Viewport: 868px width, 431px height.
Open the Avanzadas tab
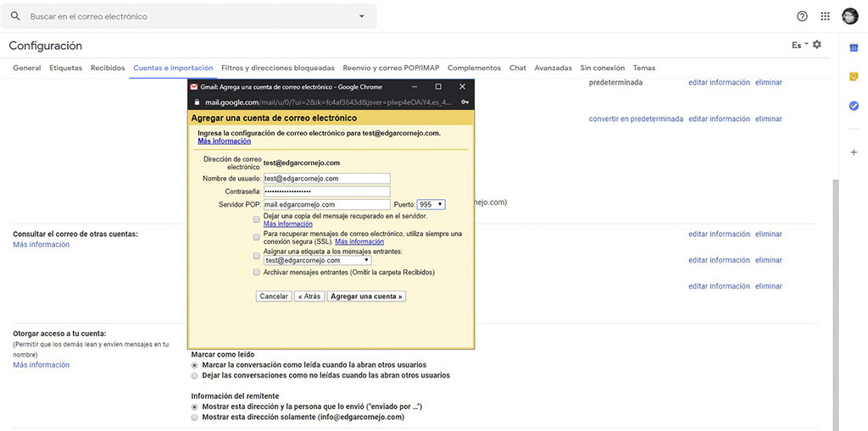click(x=553, y=68)
